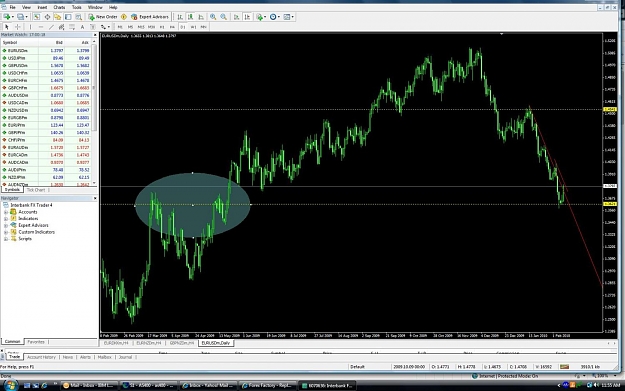The height and width of the screenshot is (391, 625).
Task: Open the Tools menu
Action: 77,7
